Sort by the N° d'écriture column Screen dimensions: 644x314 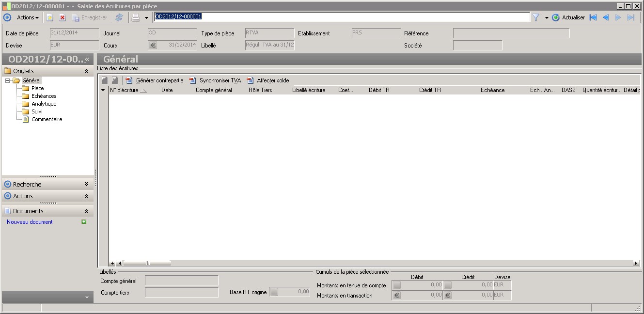coord(128,90)
